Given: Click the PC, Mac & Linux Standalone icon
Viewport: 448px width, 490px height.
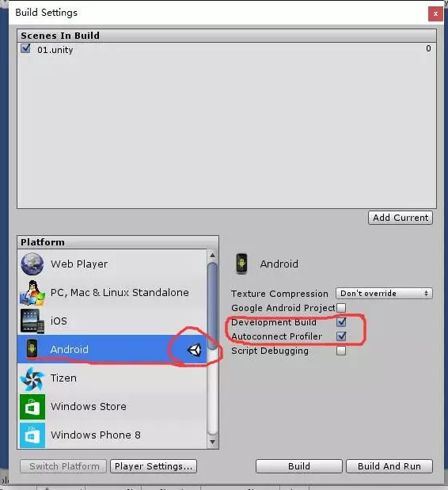Looking at the screenshot, I should [32, 293].
